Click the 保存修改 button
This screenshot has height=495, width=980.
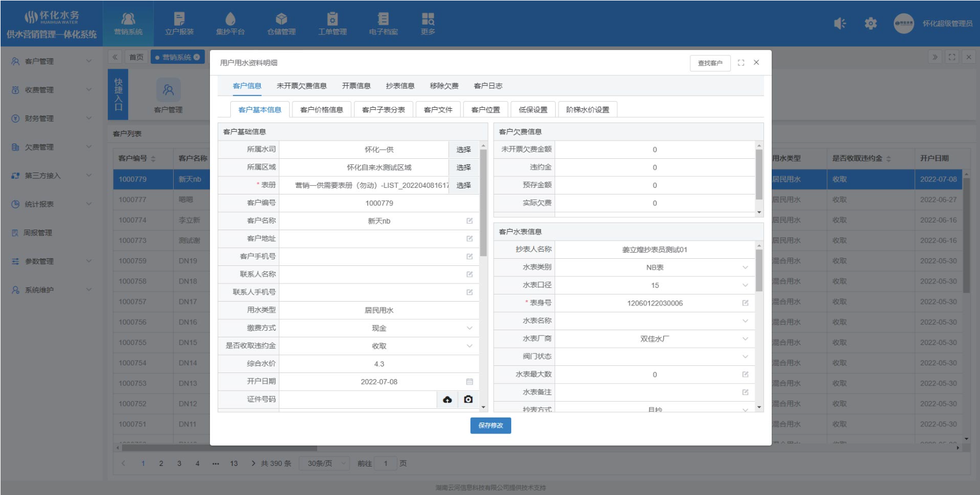(491, 425)
